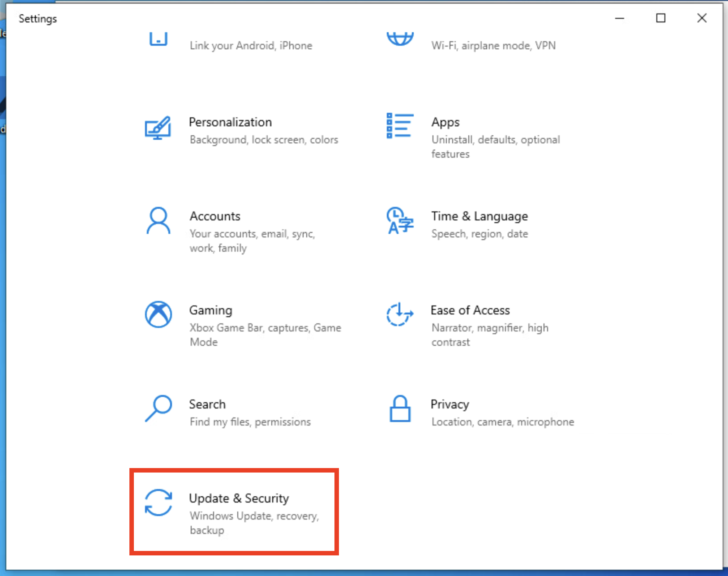Image resolution: width=728 pixels, height=576 pixels.
Task: Open 'Location, camera, microphone' settings
Action: [x=503, y=421]
